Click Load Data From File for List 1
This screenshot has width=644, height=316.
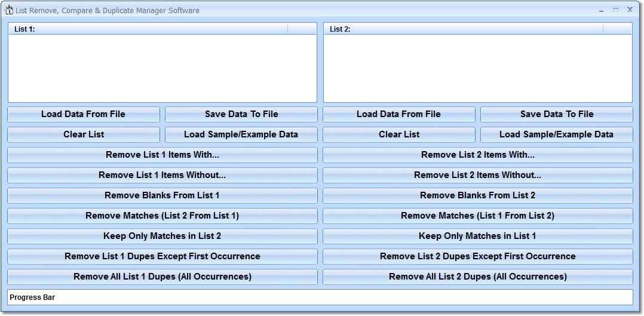[x=84, y=114]
